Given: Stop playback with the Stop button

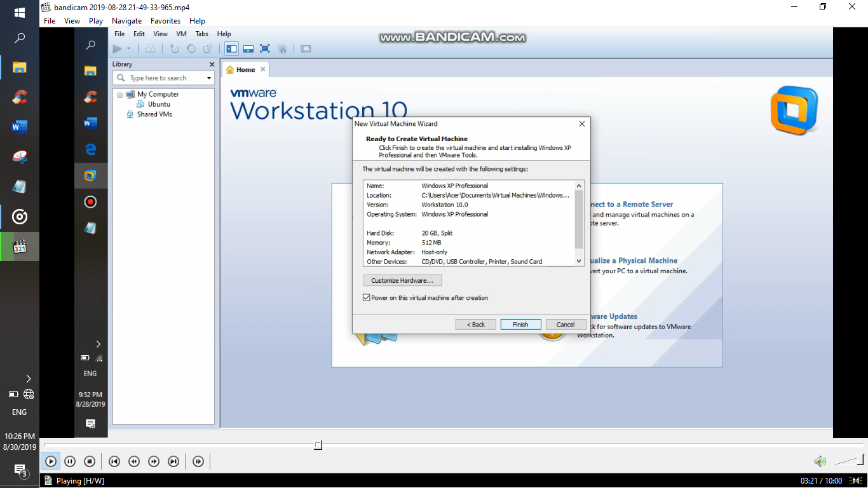Looking at the screenshot, I should [x=90, y=461].
